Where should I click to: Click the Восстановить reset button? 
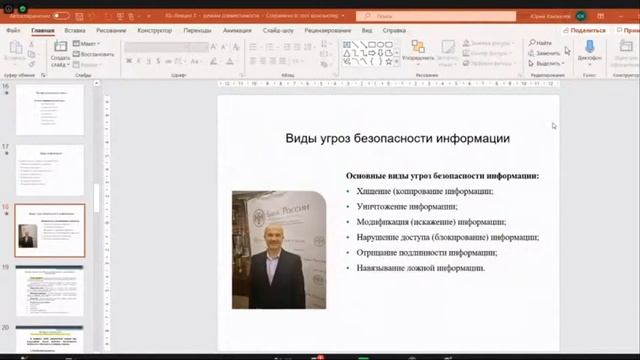point(93,54)
